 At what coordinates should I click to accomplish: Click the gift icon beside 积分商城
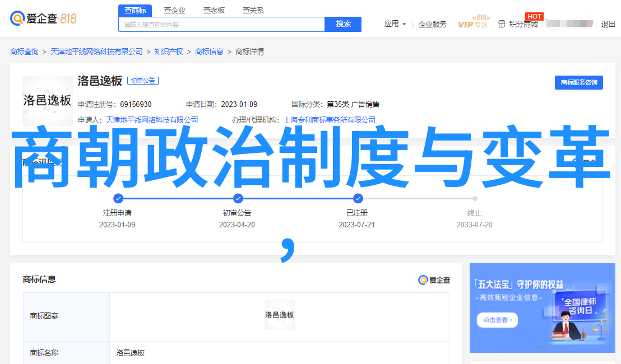click(x=502, y=24)
